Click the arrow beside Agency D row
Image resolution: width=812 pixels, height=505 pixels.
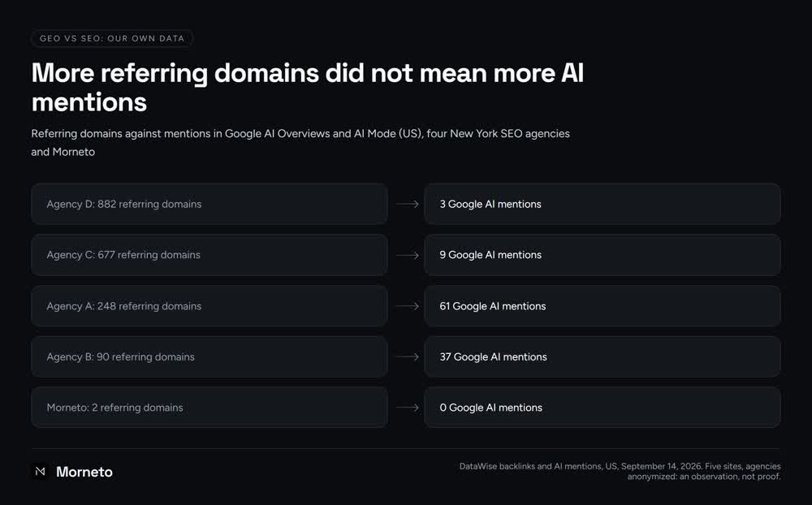(x=408, y=204)
